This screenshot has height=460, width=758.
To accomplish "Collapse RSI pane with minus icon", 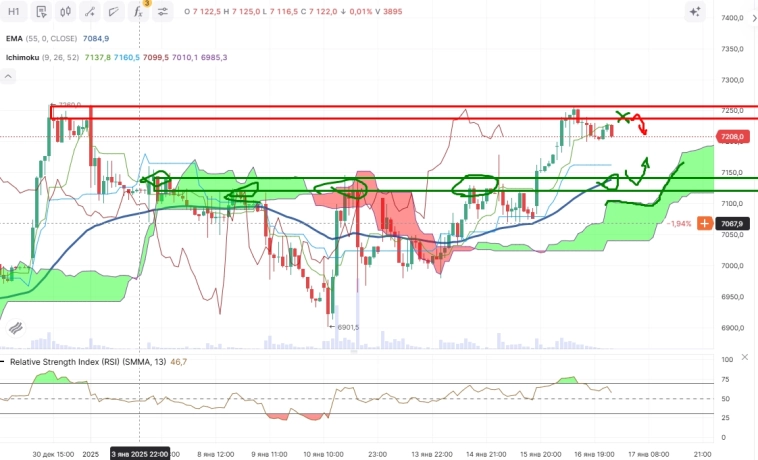I will coord(2,361).
